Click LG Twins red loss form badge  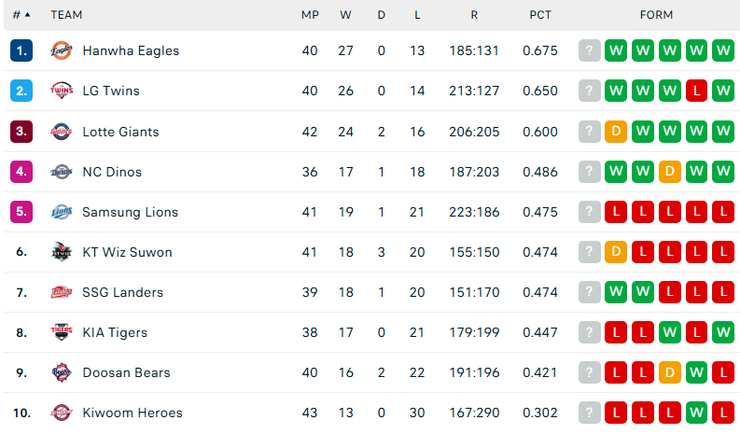pos(697,91)
